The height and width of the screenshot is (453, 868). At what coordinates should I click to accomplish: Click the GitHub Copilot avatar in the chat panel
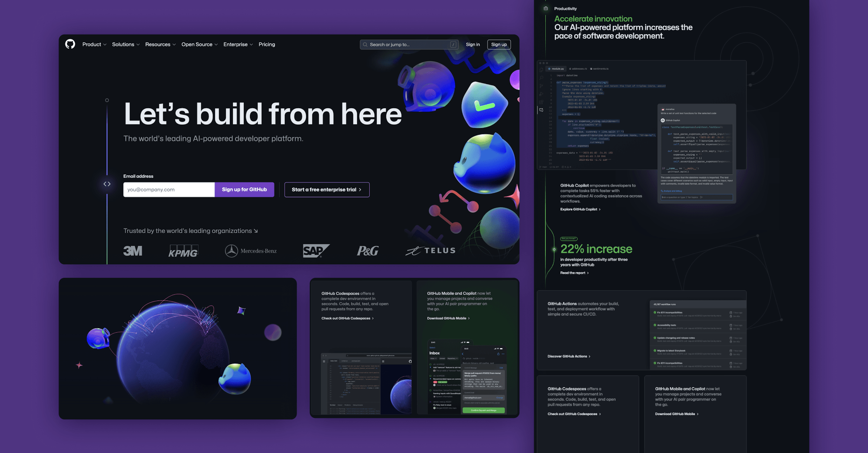coord(663,121)
